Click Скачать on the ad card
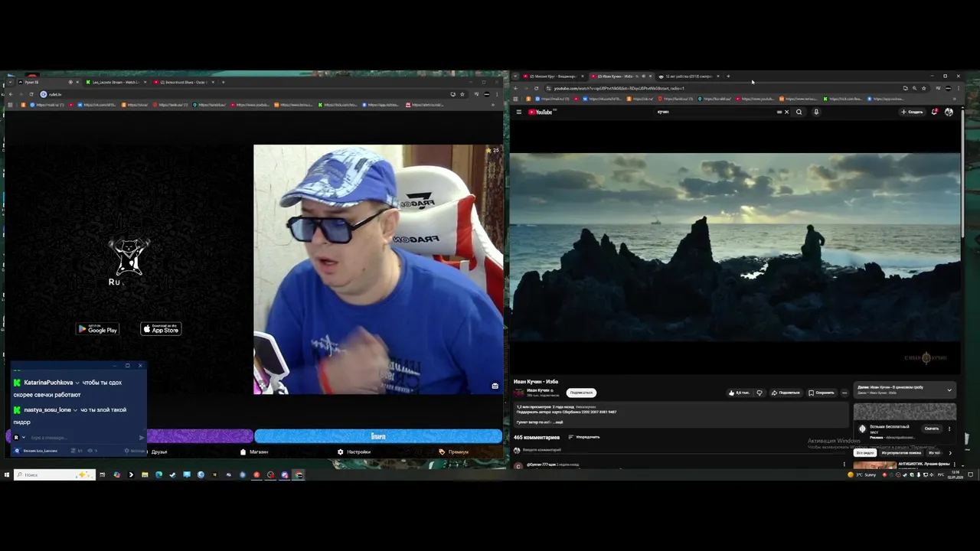This screenshot has width=980, height=551. 932,429
